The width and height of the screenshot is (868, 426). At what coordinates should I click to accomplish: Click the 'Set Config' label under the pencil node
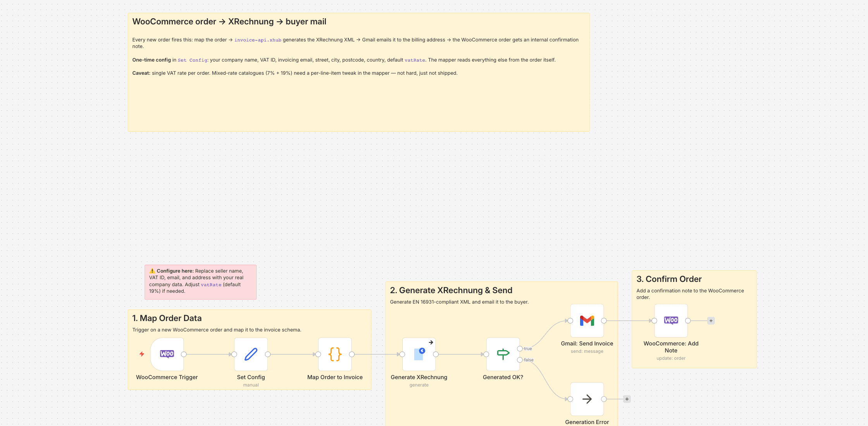point(251,377)
